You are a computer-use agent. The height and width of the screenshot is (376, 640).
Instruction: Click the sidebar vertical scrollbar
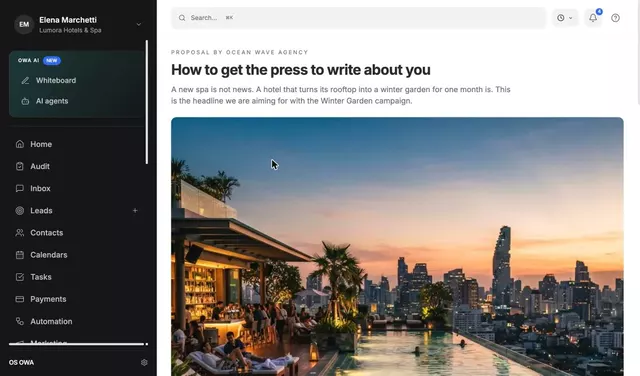click(x=147, y=102)
